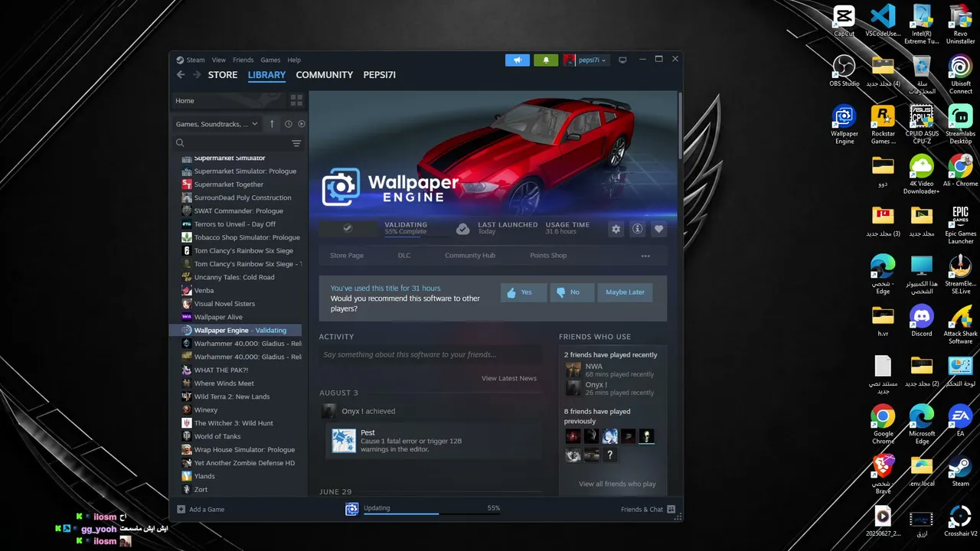Open the PEPSI7I profile tab
This screenshot has height=551, width=980.
click(380, 75)
